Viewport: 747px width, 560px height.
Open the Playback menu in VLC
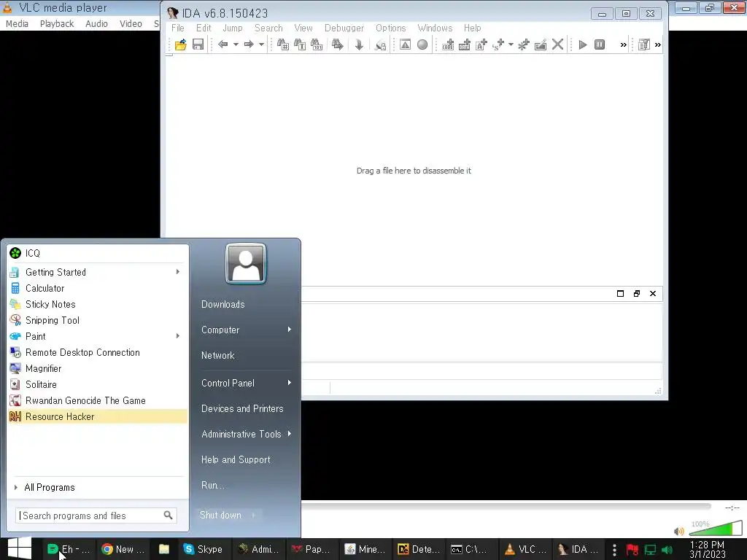tap(57, 24)
